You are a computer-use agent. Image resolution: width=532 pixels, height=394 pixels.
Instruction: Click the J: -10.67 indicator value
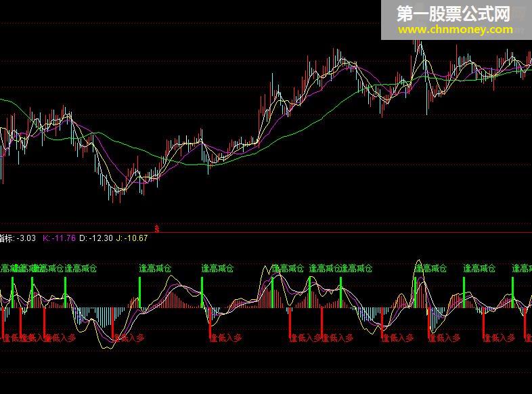coord(132,238)
